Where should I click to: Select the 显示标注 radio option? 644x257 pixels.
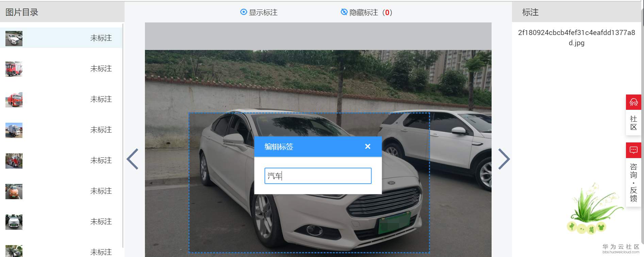point(259,12)
